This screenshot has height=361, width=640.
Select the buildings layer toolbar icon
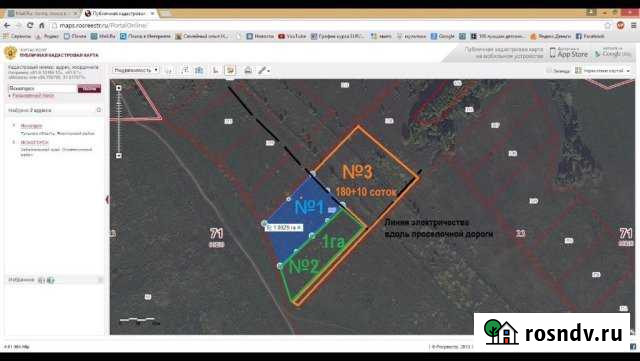click(x=199, y=70)
